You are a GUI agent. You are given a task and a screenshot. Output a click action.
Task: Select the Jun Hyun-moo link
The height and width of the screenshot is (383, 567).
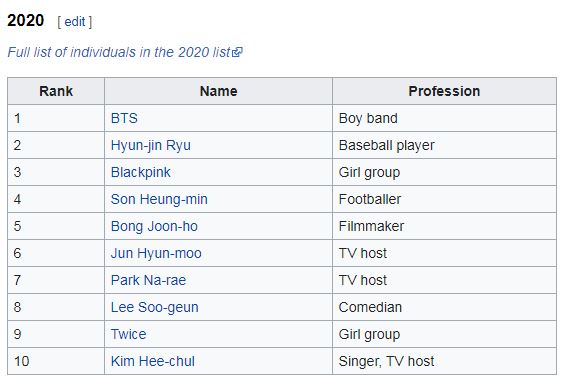(x=156, y=253)
